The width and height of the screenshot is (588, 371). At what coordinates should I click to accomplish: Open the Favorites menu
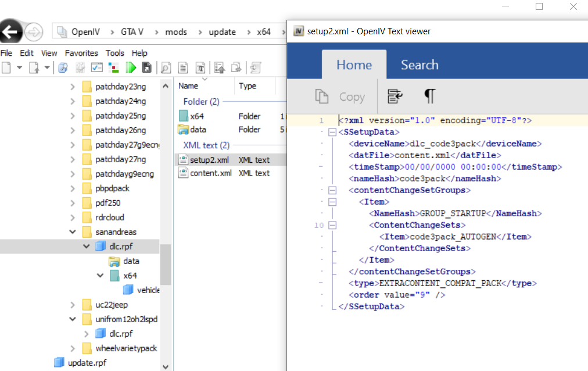tap(81, 53)
